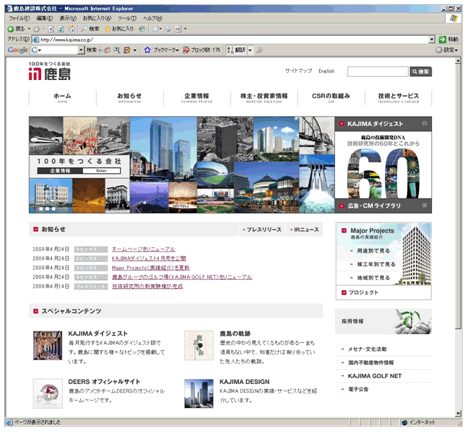Image resolution: width=468 pixels, height=432 pixels.
Task: Open the CSRの取組み navigation tab
Action: 331,97
